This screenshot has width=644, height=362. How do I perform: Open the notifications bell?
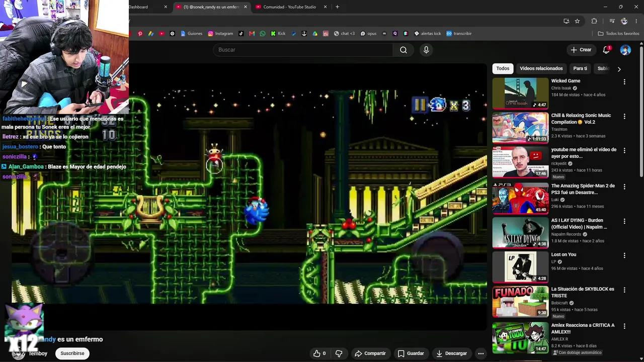coord(606,50)
